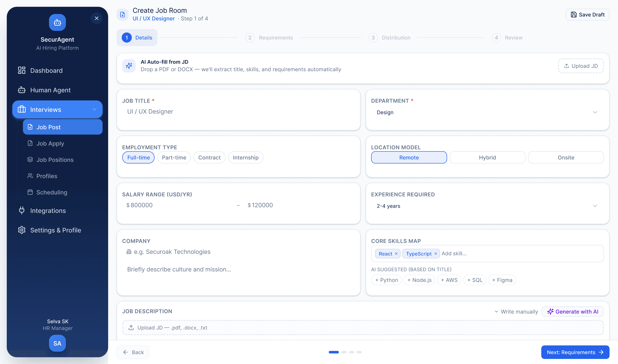Add suggested skill AWS
Image resolution: width=618 pixels, height=364 pixels.
tap(449, 280)
